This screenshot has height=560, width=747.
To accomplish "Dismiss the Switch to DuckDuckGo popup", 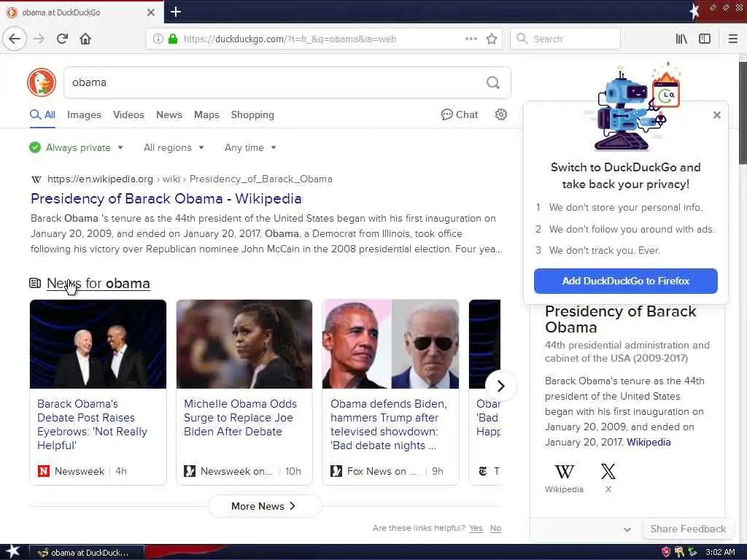I will pyautogui.click(x=716, y=114).
